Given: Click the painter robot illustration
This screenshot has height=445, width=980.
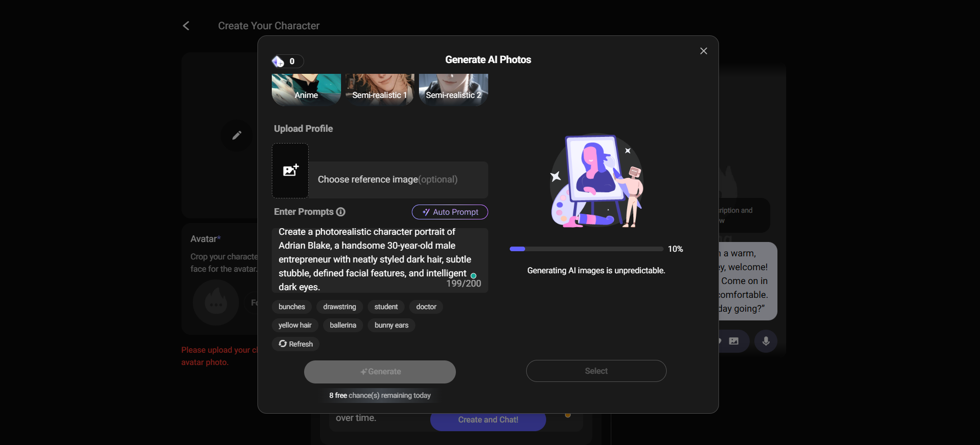Looking at the screenshot, I should point(596,180).
